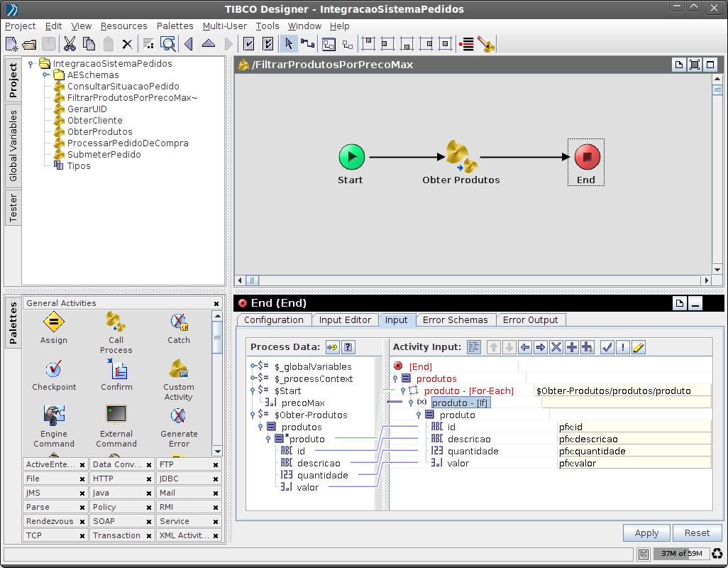Click the Apply button
Viewport: 728px width, 568px height.
coord(646,532)
